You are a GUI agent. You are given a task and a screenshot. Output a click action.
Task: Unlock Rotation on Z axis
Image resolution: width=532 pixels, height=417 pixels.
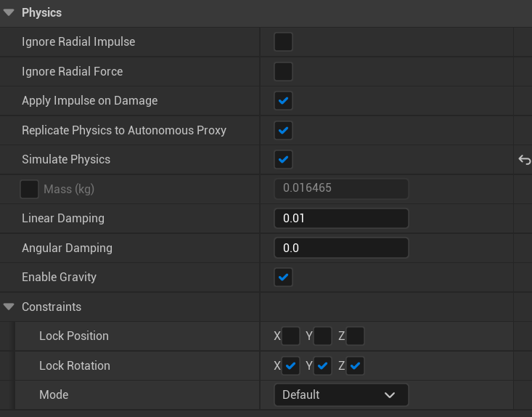(356, 366)
